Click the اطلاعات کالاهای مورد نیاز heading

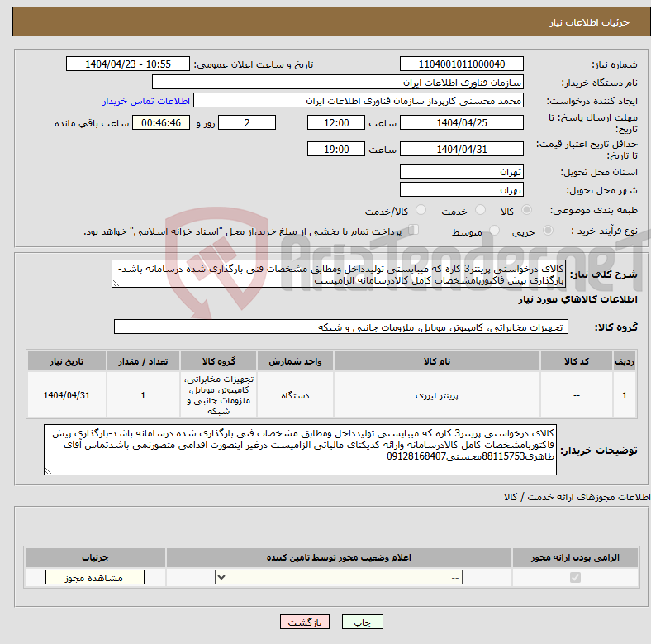point(577,299)
